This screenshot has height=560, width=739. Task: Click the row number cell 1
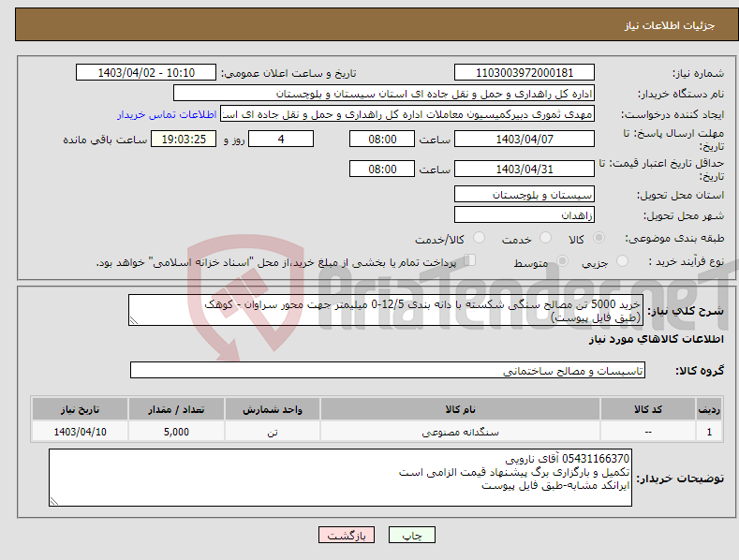(709, 432)
